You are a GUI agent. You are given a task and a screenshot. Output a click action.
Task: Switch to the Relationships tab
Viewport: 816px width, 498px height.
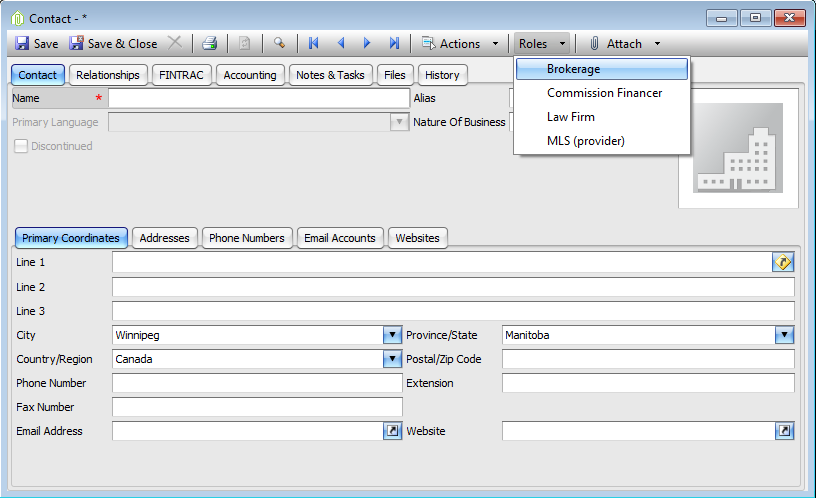coord(108,75)
